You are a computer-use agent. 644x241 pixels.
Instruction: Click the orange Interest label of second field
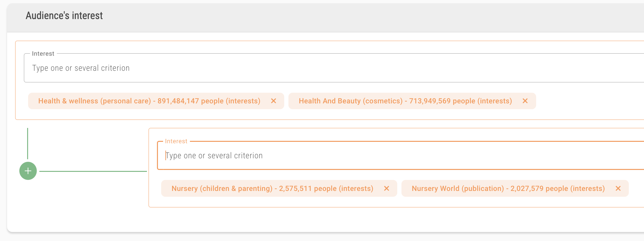176,141
